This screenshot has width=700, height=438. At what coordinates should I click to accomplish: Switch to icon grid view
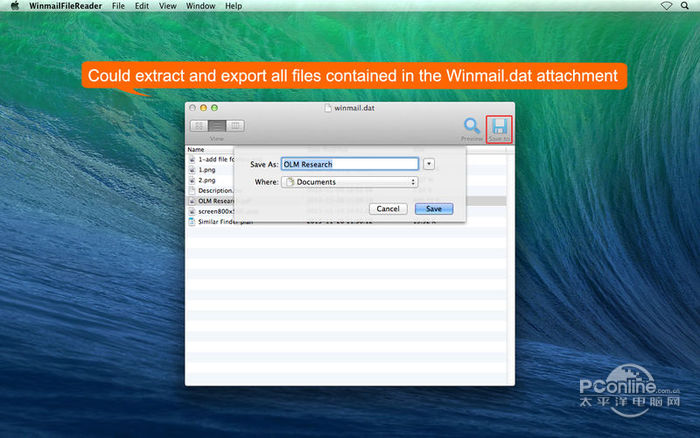click(199, 126)
